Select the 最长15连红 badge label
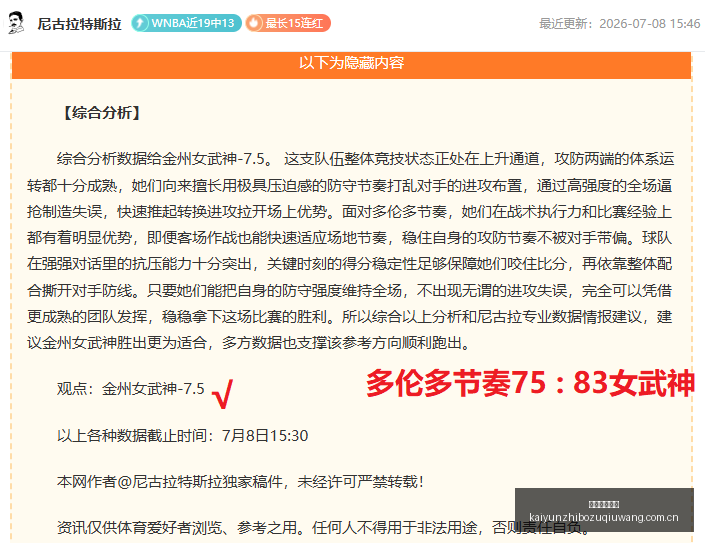 pyautogui.click(x=294, y=23)
